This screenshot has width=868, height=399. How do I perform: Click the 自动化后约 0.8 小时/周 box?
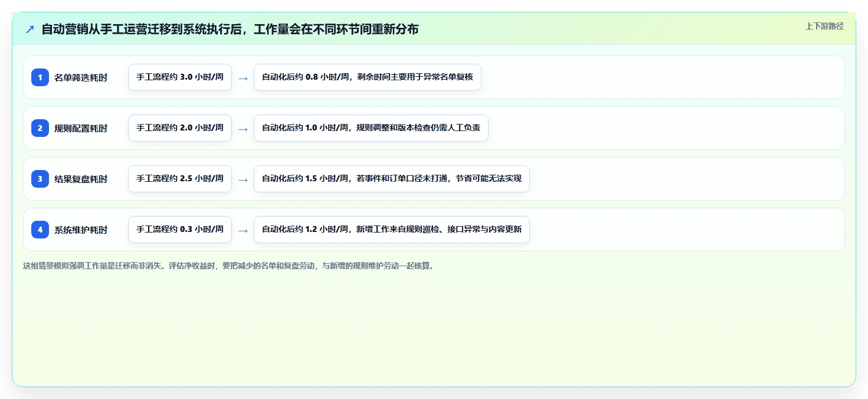point(368,77)
